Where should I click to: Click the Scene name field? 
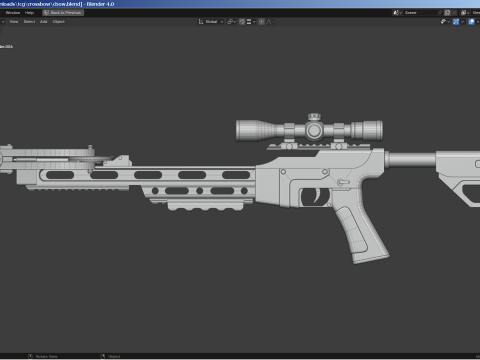pos(420,13)
